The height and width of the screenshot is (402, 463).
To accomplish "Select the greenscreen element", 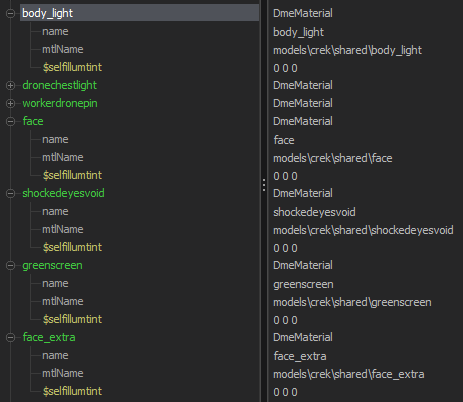I will tap(52, 265).
